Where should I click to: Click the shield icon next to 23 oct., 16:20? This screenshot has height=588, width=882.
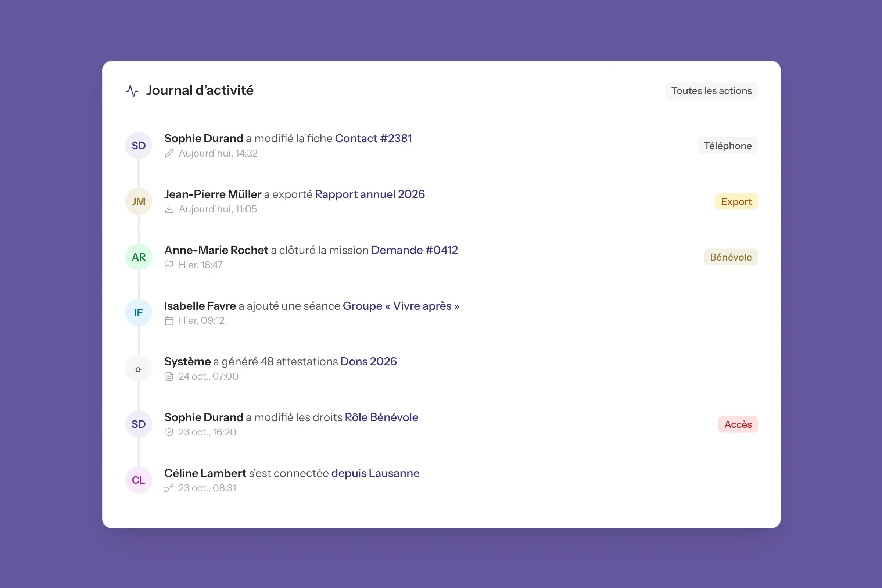click(169, 433)
